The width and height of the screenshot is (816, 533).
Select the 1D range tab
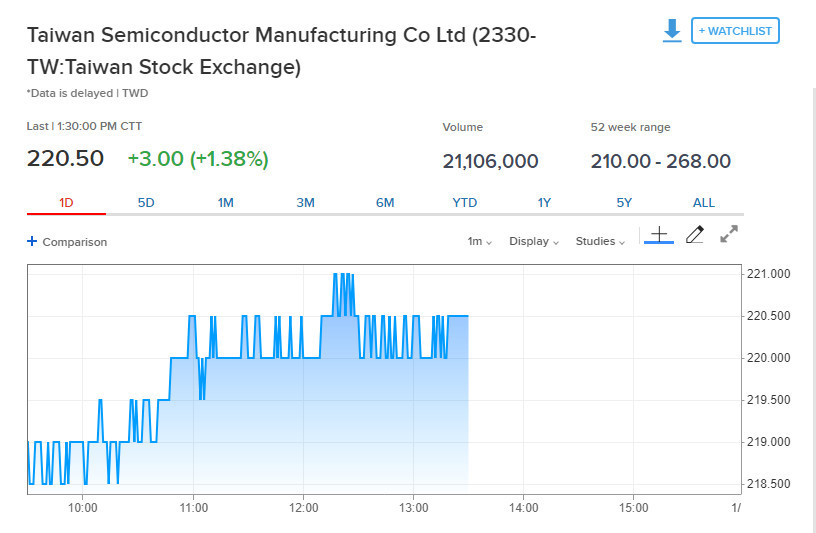(x=66, y=202)
